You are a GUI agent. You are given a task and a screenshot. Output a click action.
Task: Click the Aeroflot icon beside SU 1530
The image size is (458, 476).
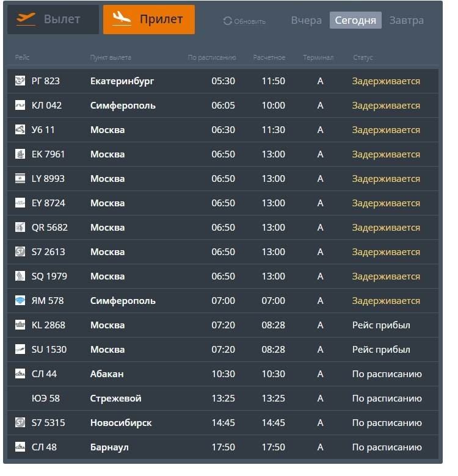pos(20,349)
